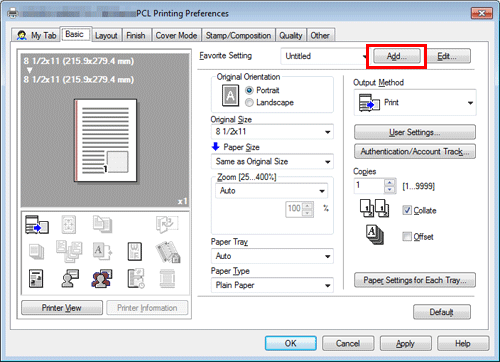Image resolution: width=500 pixels, height=362 pixels.
Task: Open the Original Size dropdown
Action: 272,132
